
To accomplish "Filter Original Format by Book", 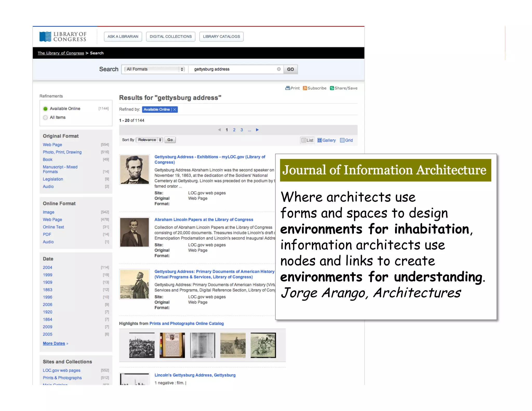I will 48,160.
